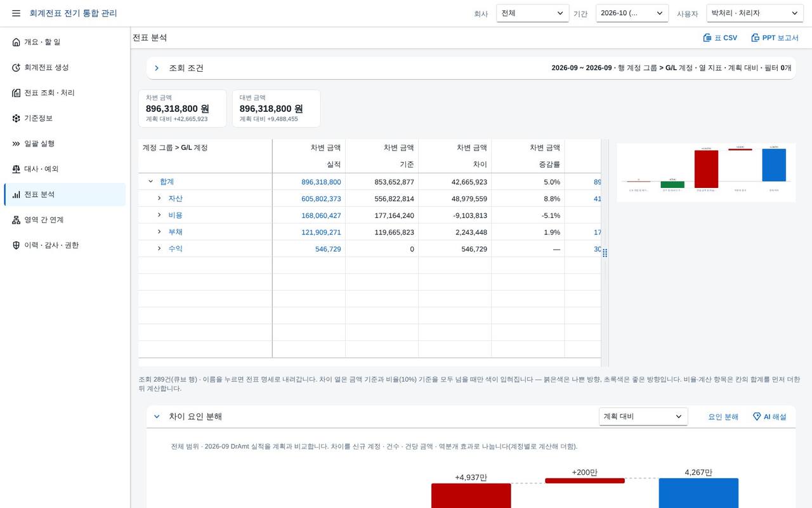The width and height of the screenshot is (812, 508).
Task: Click the 자산 account group link
Action: point(175,199)
